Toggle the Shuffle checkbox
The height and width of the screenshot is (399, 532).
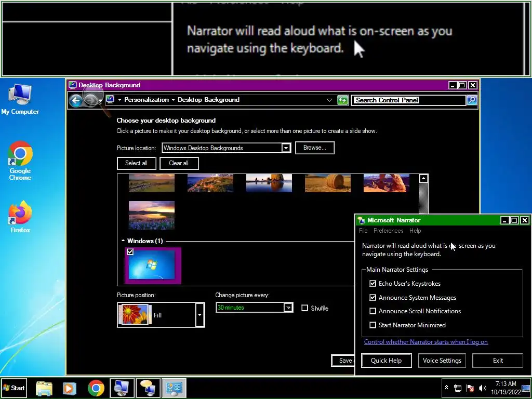point(304,308)
